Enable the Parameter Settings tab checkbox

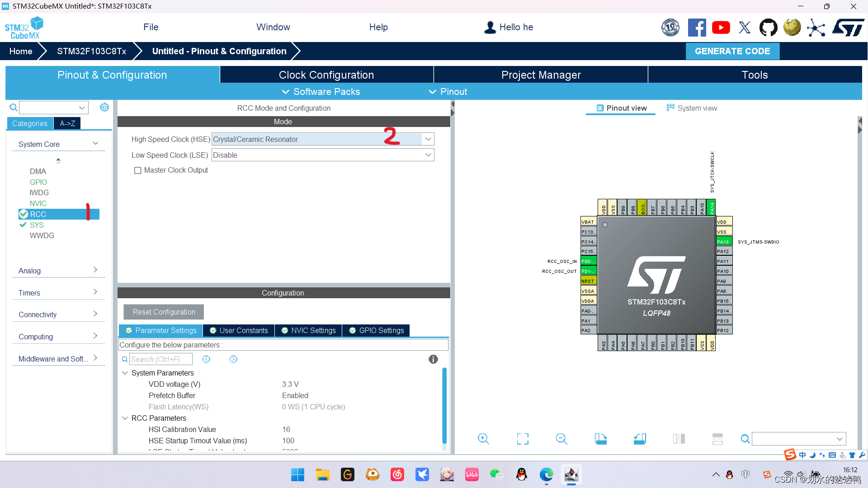click(131, 330)
